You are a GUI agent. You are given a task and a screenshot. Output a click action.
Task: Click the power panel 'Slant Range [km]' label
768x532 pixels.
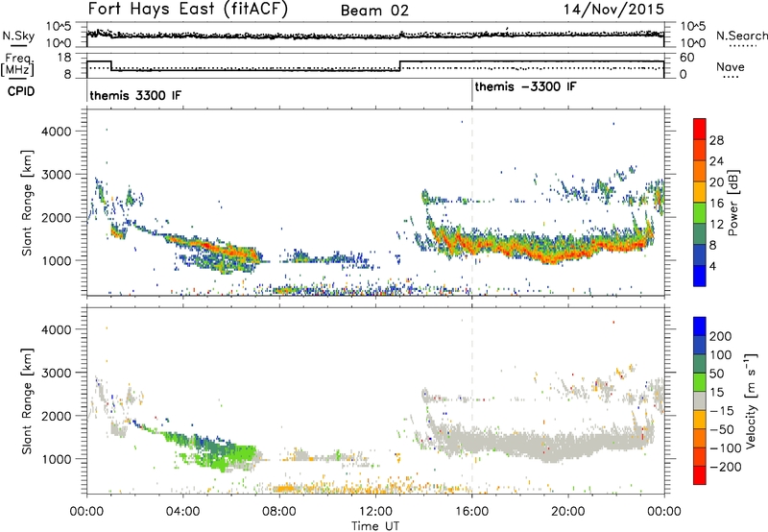(x=27, y=203)
